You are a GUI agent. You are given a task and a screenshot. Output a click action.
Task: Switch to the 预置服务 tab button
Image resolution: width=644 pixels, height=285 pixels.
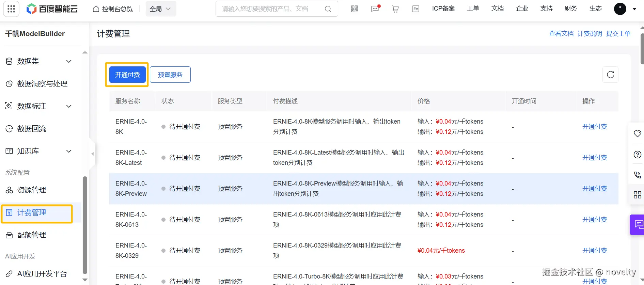pyautogui.click(x=170, y=75)
